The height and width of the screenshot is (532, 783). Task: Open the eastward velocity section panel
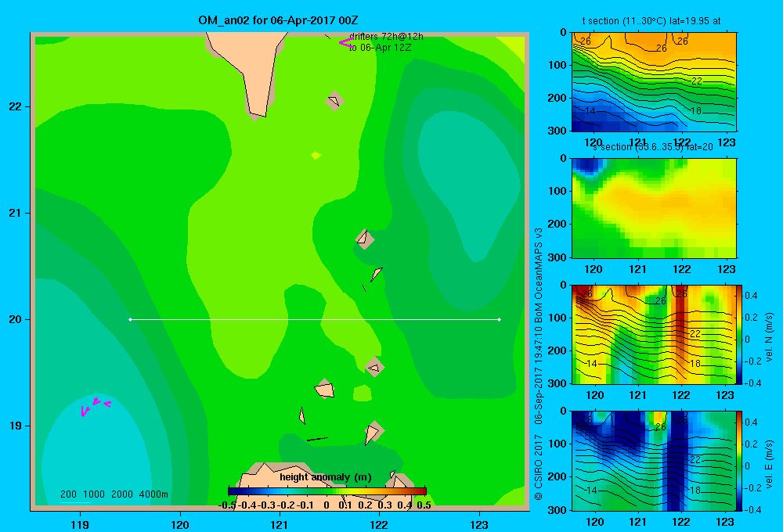pyautogui.click(x=654, y=461)
